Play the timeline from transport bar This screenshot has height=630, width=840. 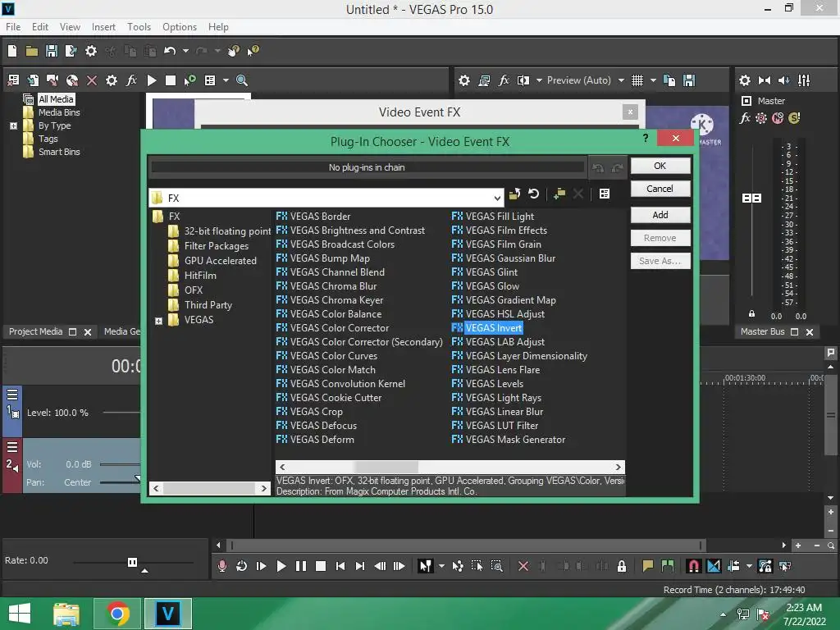(x=281, y=566)
